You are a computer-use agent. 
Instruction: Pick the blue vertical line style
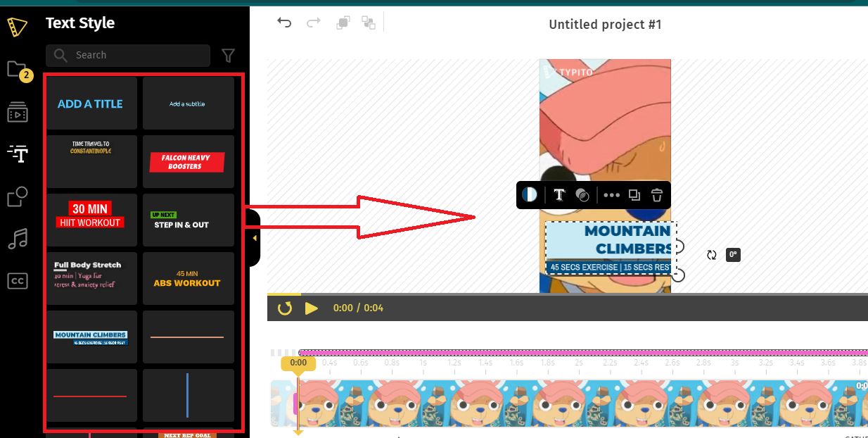[188, 395]
